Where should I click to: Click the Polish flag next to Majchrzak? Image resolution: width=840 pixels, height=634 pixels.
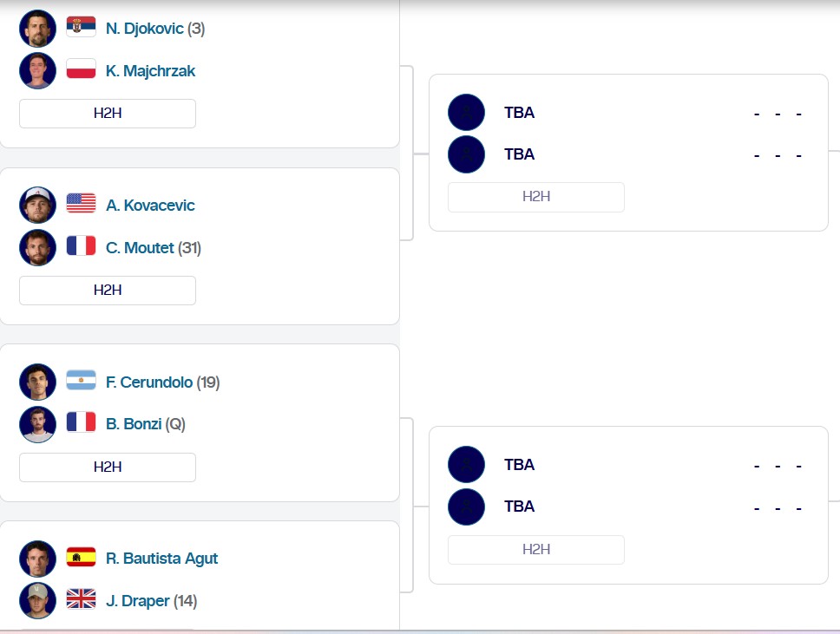81,70
